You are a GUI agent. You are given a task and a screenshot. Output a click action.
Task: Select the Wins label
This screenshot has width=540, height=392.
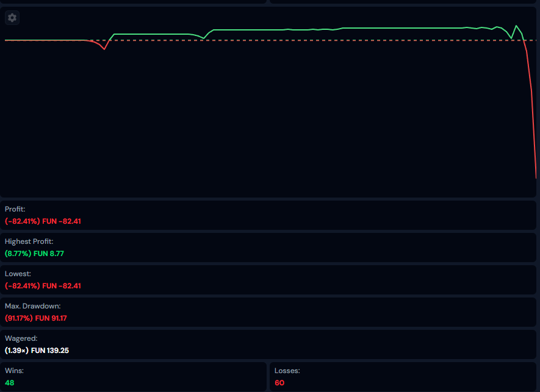coord(14,371)
